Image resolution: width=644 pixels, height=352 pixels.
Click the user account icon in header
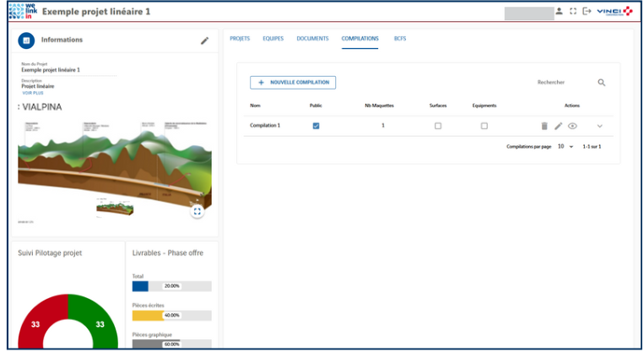pyautogui.click(x=559, y=12)
